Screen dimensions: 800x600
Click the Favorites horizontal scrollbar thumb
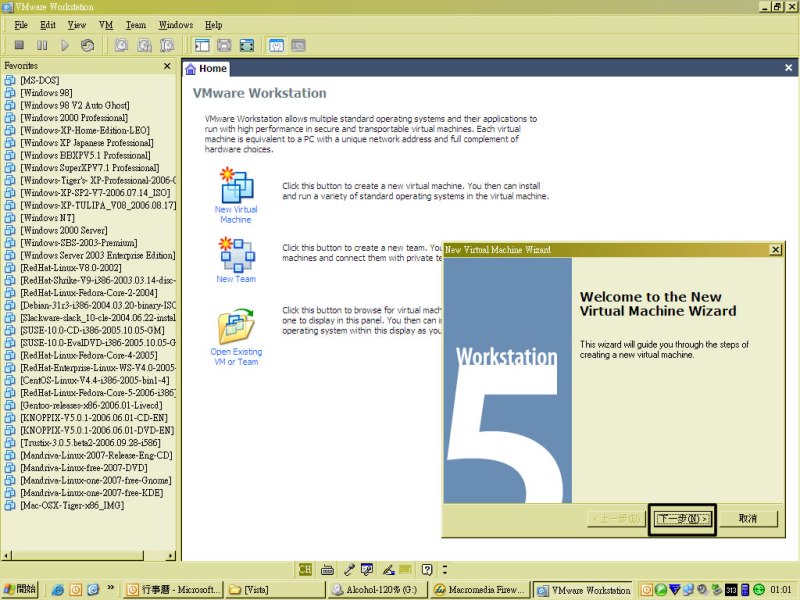tap(77, 556)
